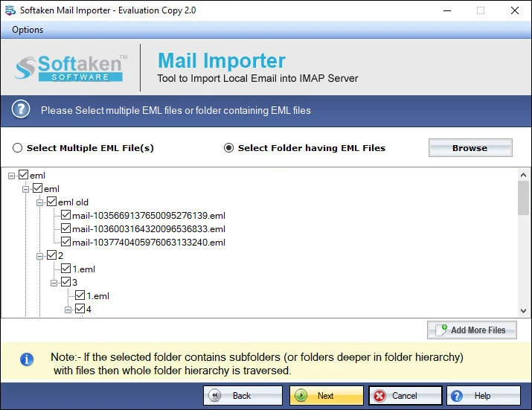This screenshot has height=410, width=532.
Task: Click the red Cancel cross icon
Action: 379,395
